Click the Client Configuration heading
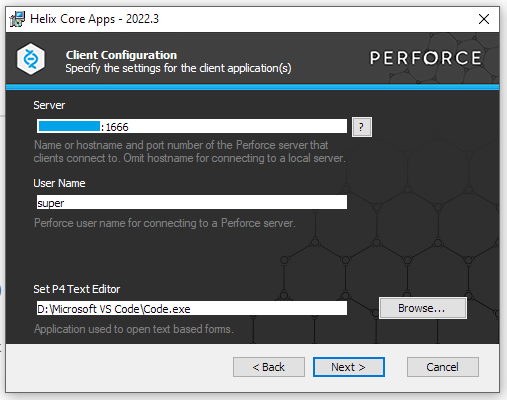This screenshot has width=507, height=400. [x=121, y=55]
